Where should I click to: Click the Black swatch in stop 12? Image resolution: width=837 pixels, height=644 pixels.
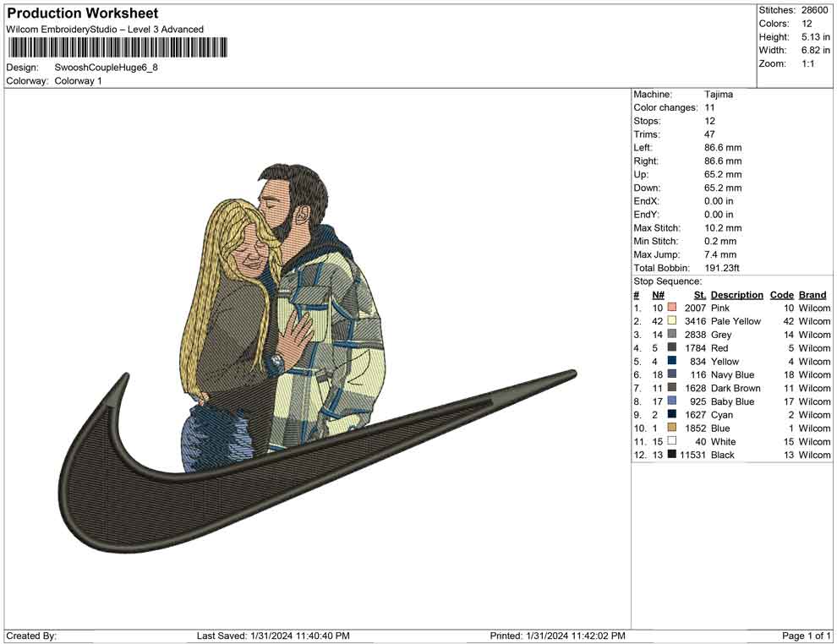click(x=672, y=455)
